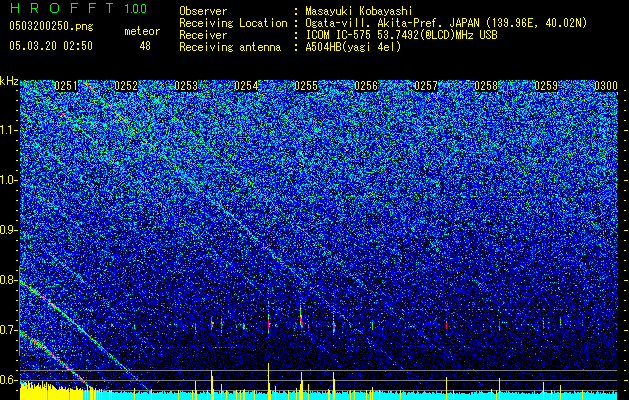This screenshot has height=400, width=629.
Task: Click the 0255 time marker
Action: click(x=306, y=86)
